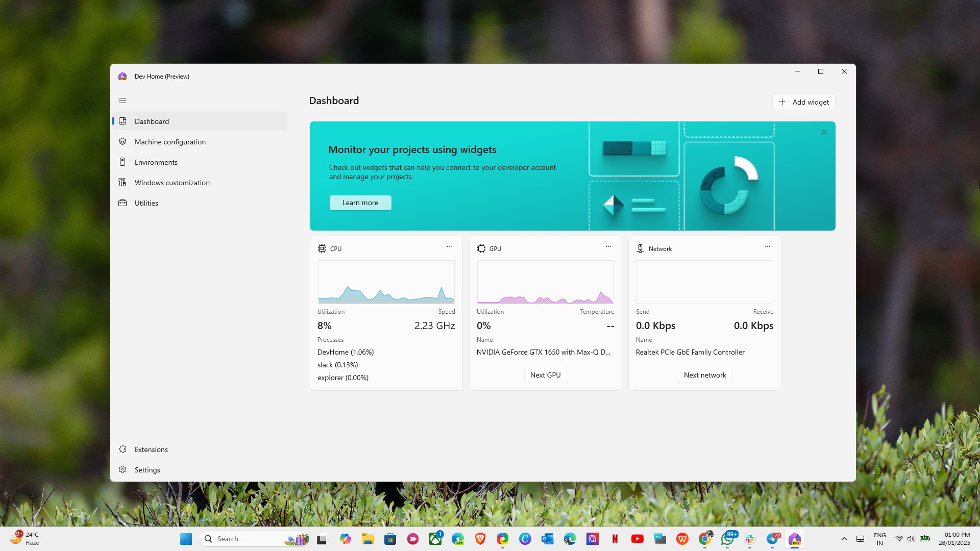Dismiss the Monitor your projects banner
The image size is (980, 551).
(824, 132)
